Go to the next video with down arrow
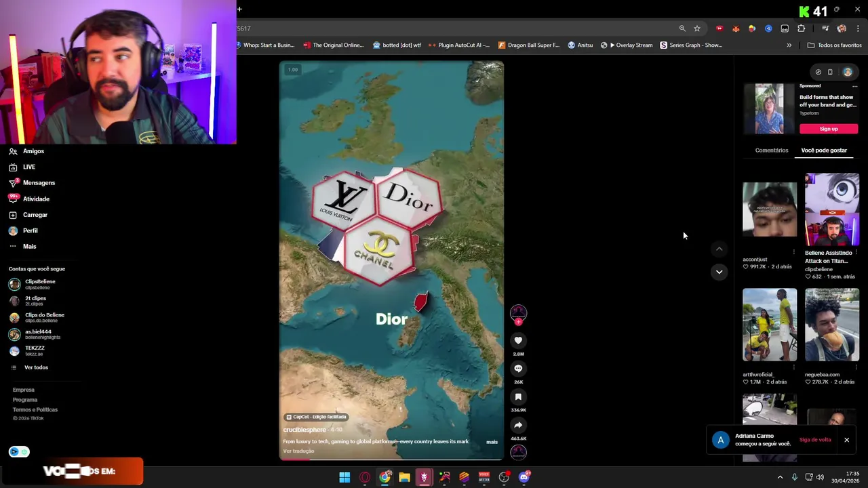Image resolution: width=868 pixels, height=488 pixels. click(719, 272)
